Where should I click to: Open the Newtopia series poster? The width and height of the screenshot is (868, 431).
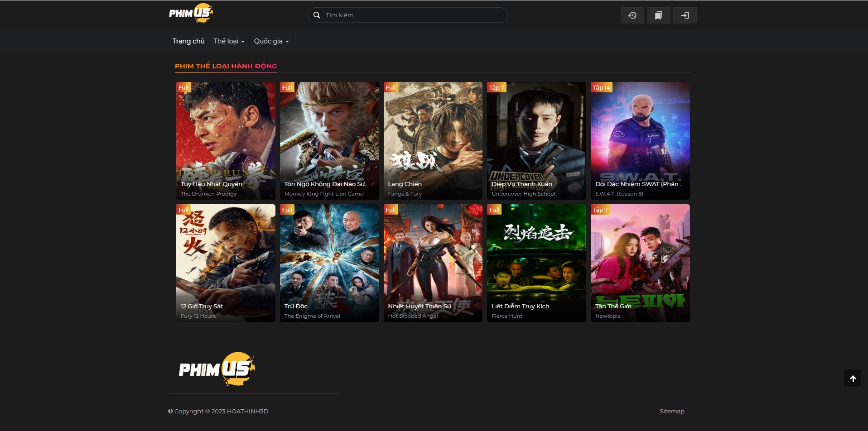click(640, 263)
